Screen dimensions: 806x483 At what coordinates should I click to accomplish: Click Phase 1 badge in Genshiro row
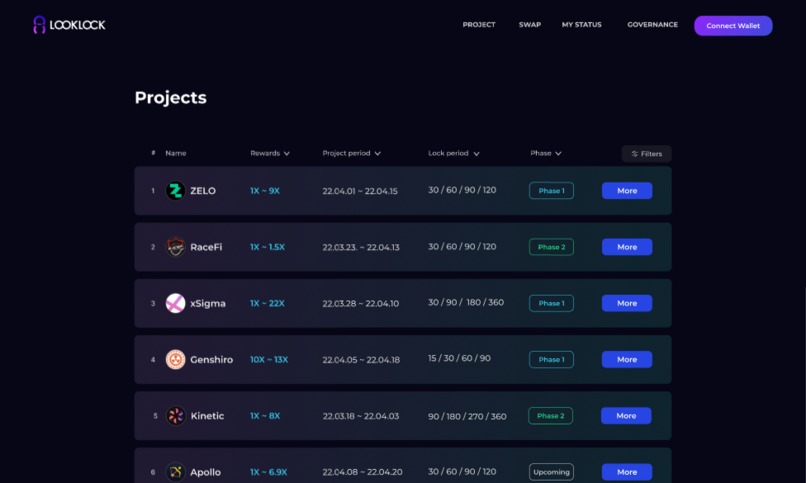pyautogui.click(x=551, y=360)
